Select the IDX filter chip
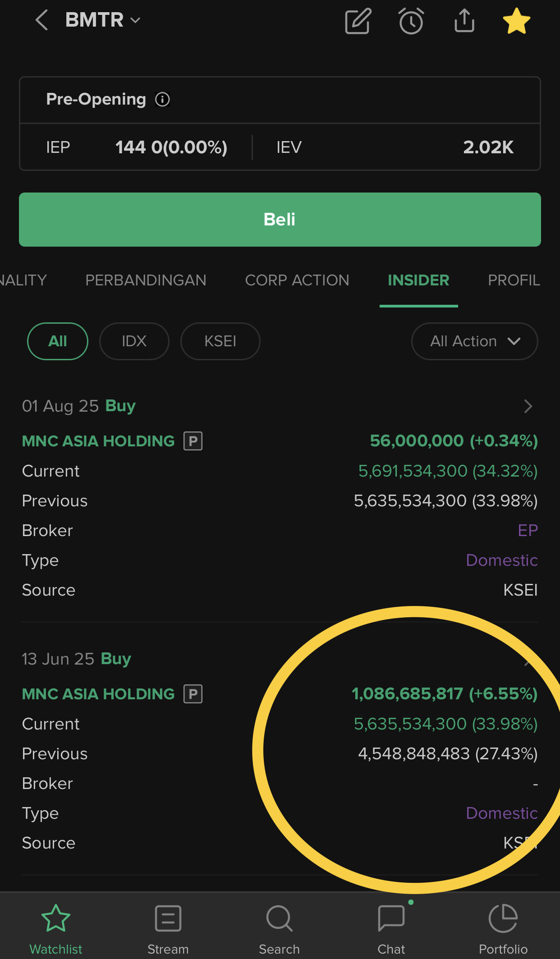The image size is (560, 959). click(134, 341)
